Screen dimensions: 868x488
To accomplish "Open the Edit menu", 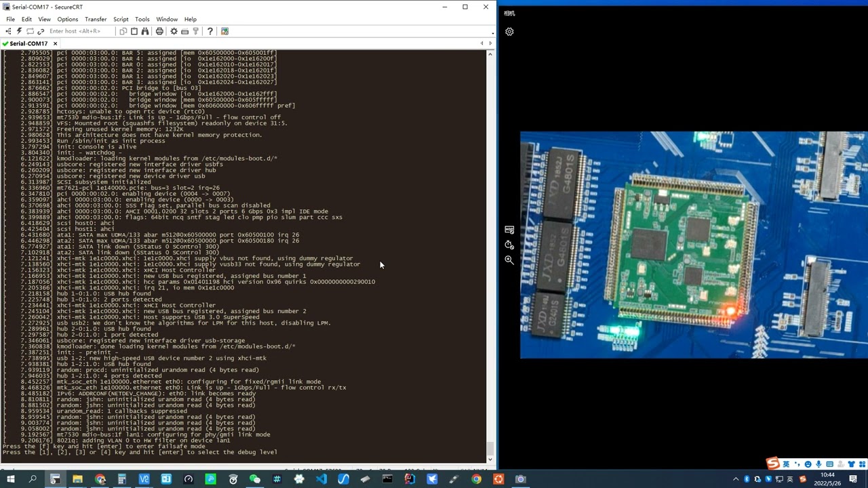I will click(26, 19).
